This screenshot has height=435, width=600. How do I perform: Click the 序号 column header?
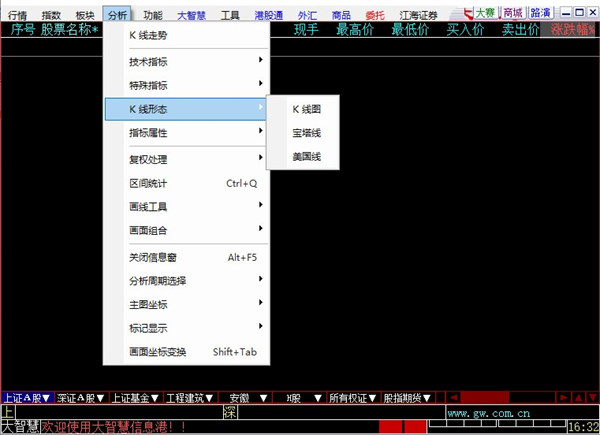(x=23, y=29)
